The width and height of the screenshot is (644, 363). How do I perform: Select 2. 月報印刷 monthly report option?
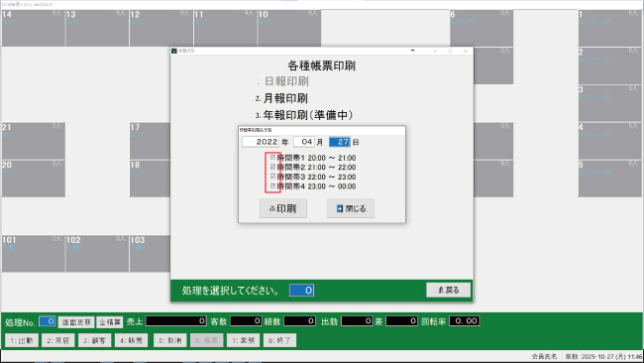(281, 98)
